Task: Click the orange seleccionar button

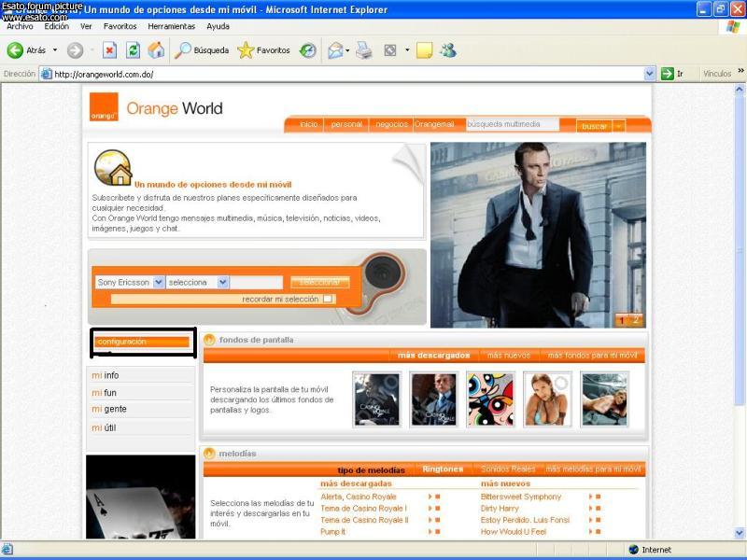Action: click(319, 283)
